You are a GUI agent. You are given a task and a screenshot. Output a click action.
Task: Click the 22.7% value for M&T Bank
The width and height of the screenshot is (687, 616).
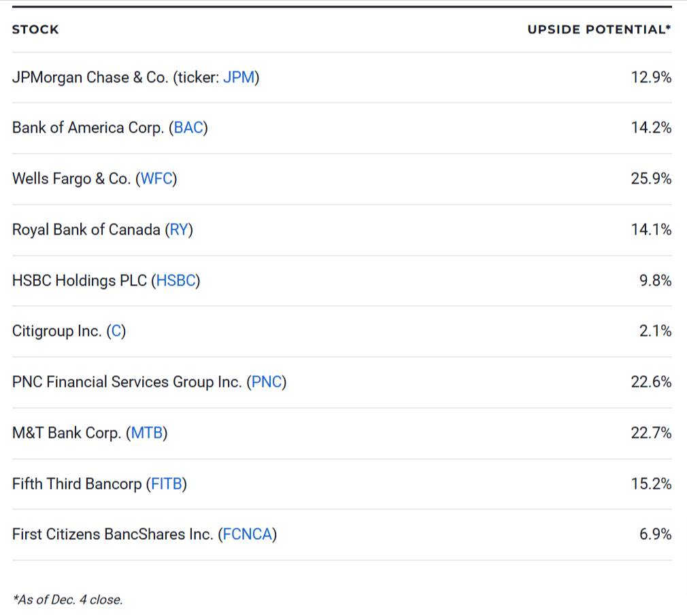coord(651,433)
